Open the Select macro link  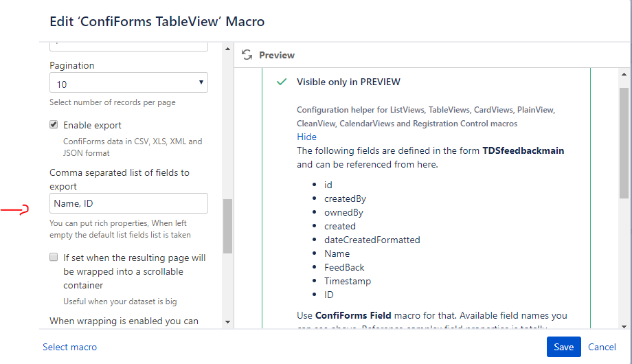pos(70,347)
